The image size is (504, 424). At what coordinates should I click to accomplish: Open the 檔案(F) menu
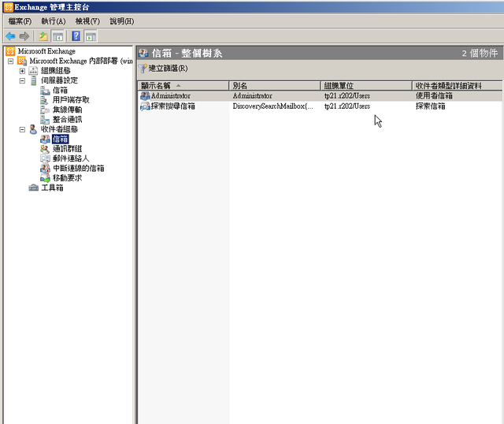(20, 21)
